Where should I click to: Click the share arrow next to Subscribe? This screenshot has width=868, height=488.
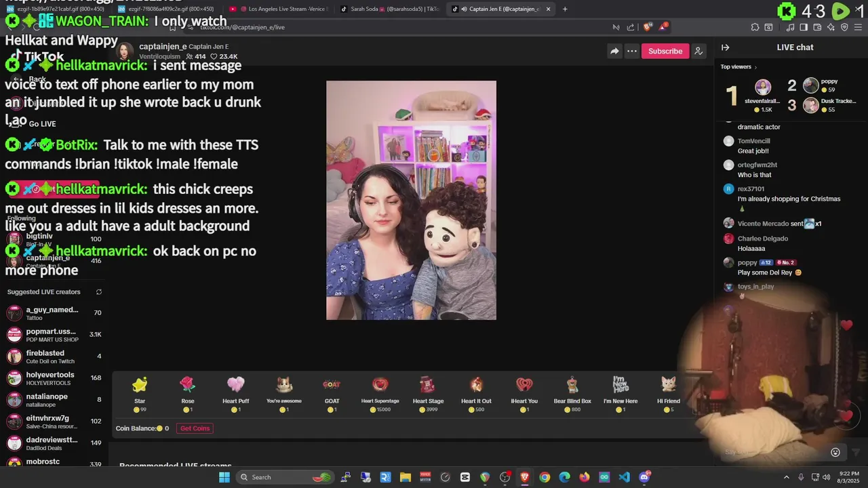pyautogui.click(x=614, y=51)
